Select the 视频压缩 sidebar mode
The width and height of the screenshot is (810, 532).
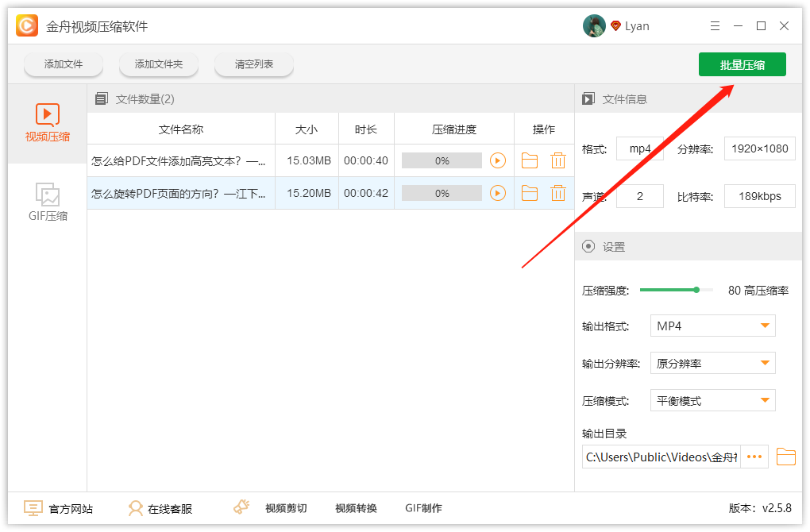(x=48, y=123)
